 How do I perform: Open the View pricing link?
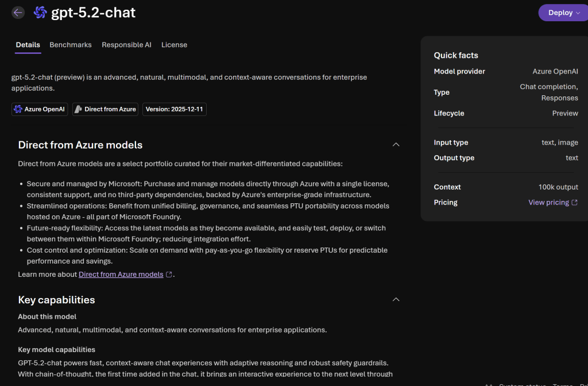[x=548, y=203]
